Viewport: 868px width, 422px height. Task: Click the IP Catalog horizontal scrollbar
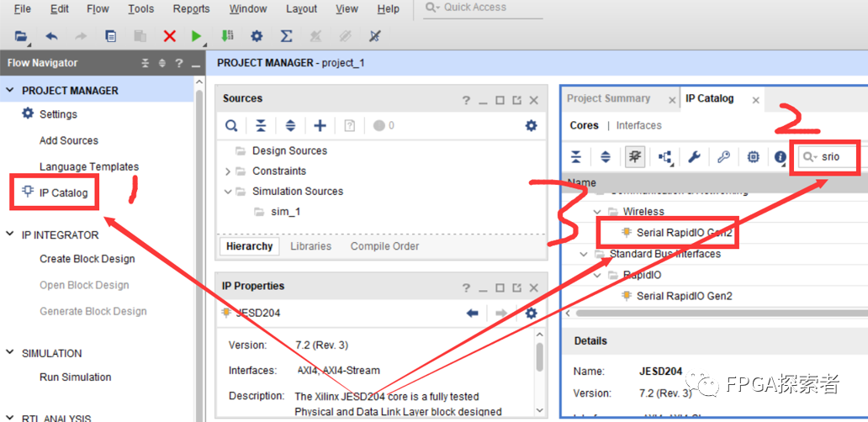tap(720, 313)
